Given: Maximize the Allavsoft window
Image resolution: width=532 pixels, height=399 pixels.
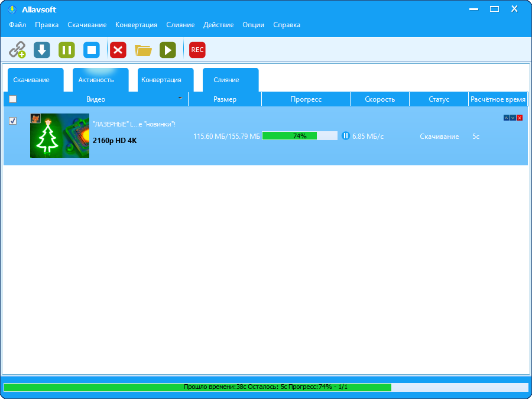Looking at the screenshot, I should pyautogui.click(x=494, y=9).
